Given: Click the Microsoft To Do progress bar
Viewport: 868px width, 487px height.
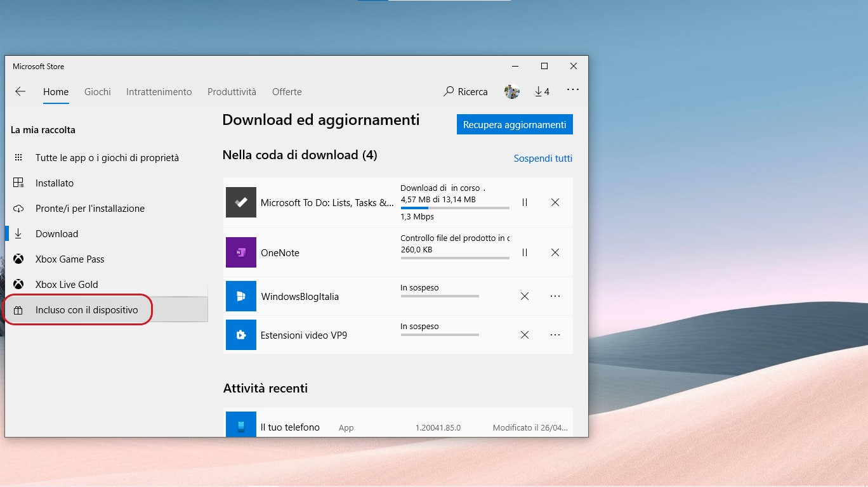Looking at the screenshot, I should [x=455, y=207].
